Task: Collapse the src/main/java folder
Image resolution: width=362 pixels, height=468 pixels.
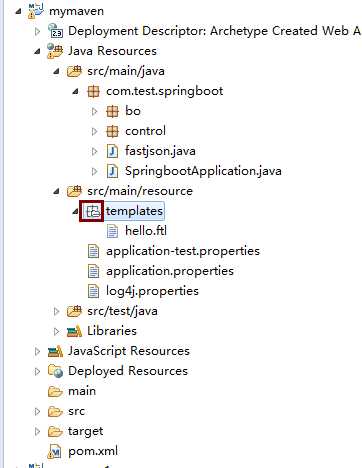Action: (56, 71)
